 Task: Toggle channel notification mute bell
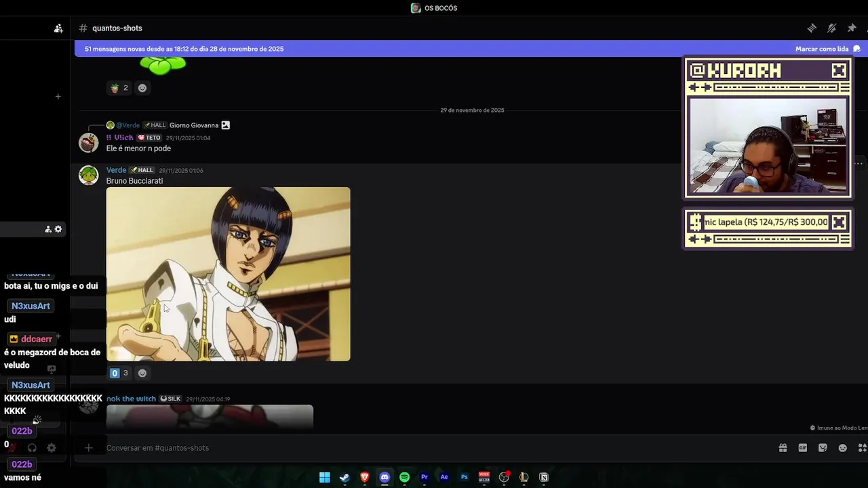pyautogui.click(x=832, y=28)
